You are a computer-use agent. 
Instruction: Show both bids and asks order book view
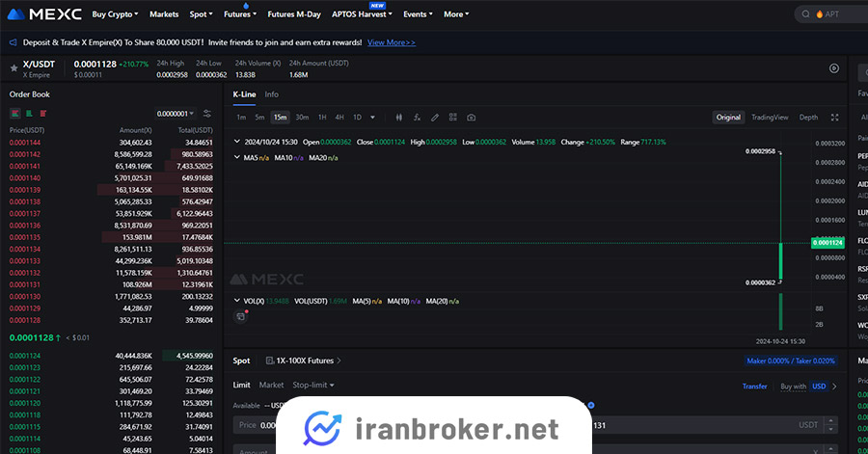pyautogui.click(x=14, y=114)
